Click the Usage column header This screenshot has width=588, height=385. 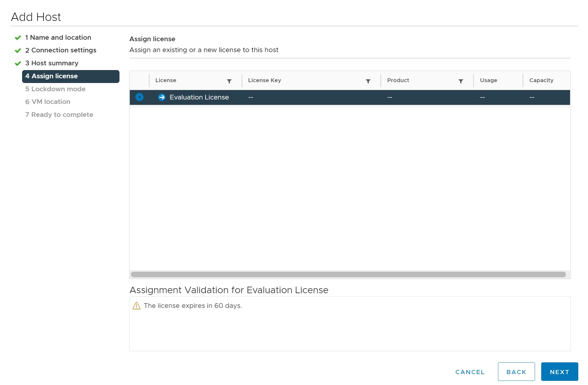(488, 80)
